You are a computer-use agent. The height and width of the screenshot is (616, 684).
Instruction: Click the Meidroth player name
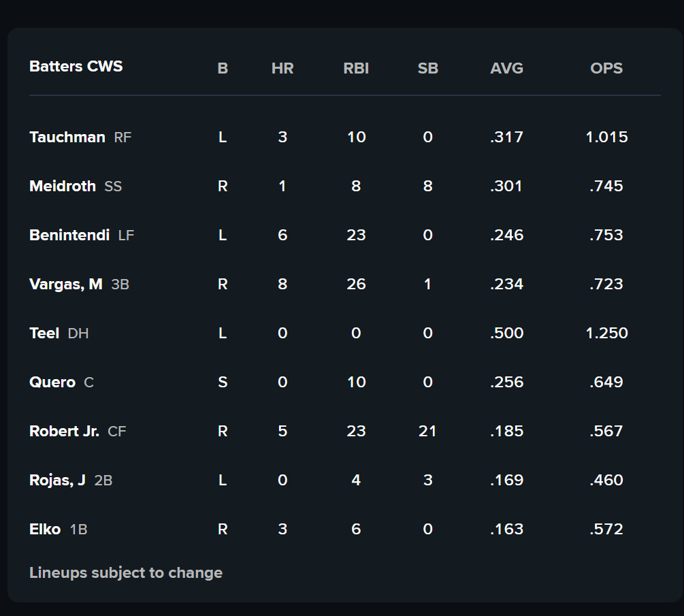pyautogui.click(x=63, y=186)
